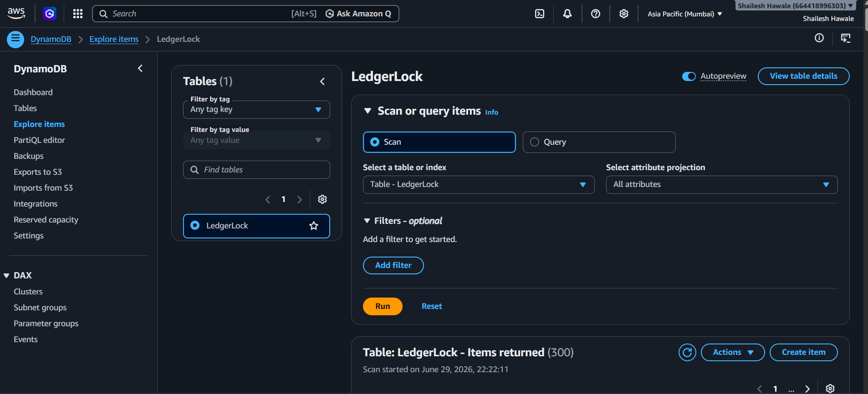Open Reserved capacity in the sidebar
Image resolution: width=868 pixels, height=394 pixels.
[x=46, y=220]
